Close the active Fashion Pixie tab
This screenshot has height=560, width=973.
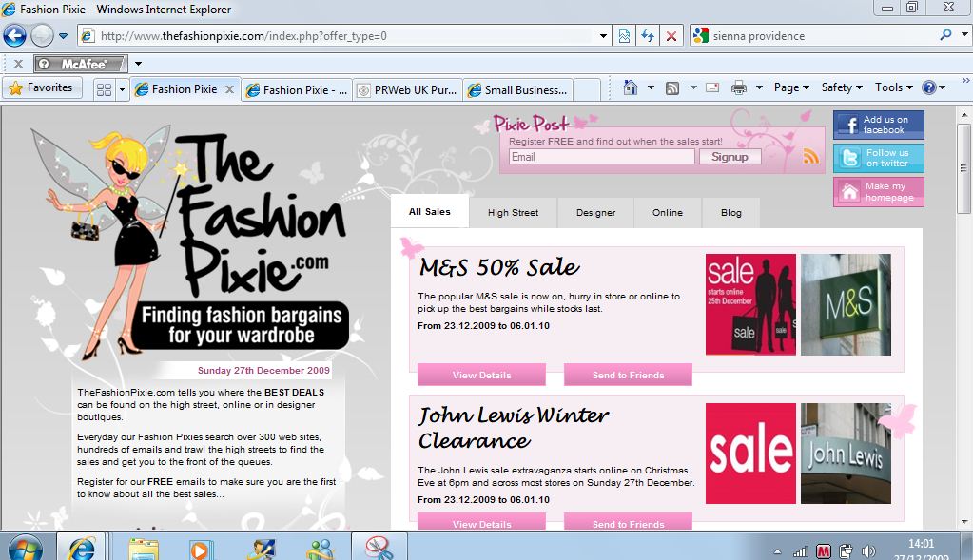(x=229, y=89)
